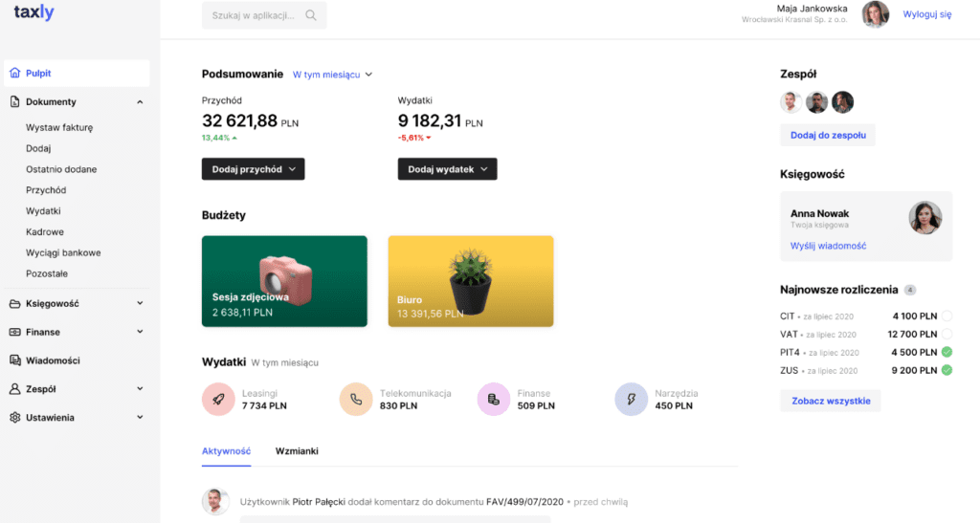The height and width of the screenshot is (523, 980).
Task: Click the search magnifier icon
Action: [x=310, y=15]
